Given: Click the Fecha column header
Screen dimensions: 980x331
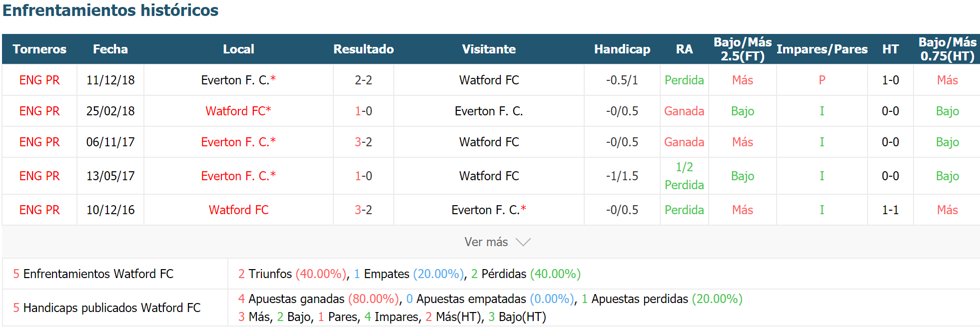Looking at the screenshot, I should coord(110,49).
